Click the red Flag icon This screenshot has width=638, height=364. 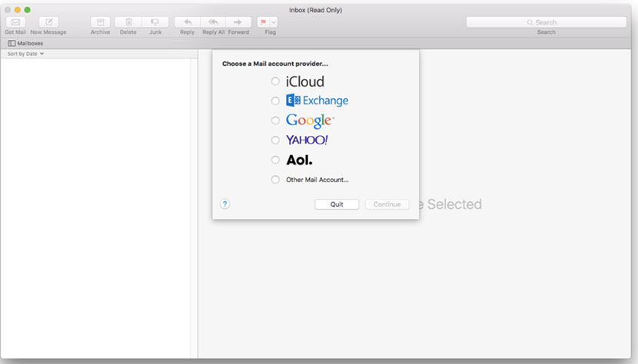[263, 22]
